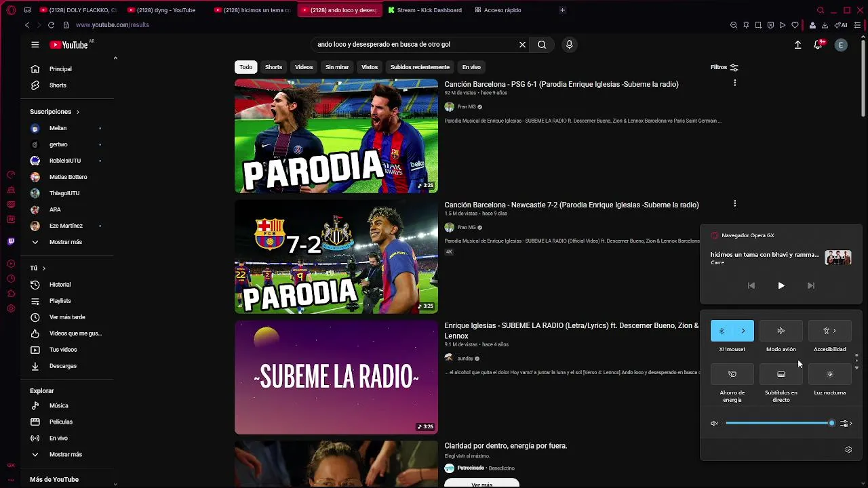This screenshot has width=868, height=488.
Task: Select the Shorts filter chip
Action: (x=273, y=67)
